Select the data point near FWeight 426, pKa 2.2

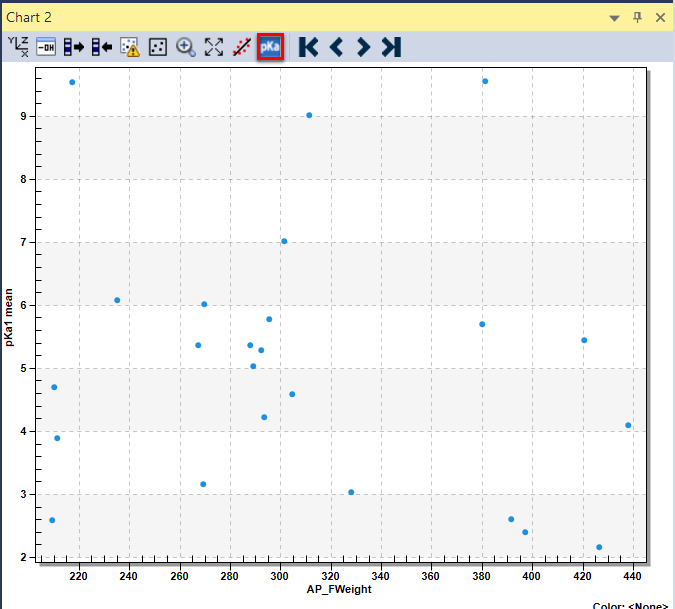coord(599,547)
